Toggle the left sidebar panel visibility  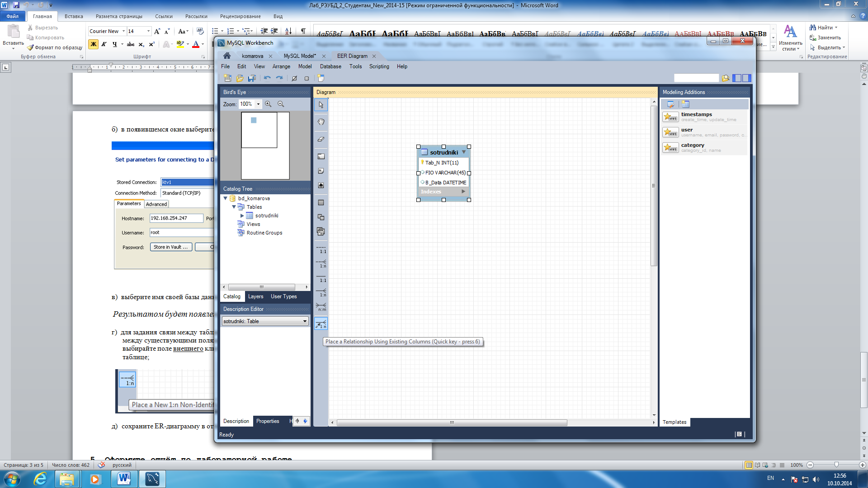click(x=737, y=78)
